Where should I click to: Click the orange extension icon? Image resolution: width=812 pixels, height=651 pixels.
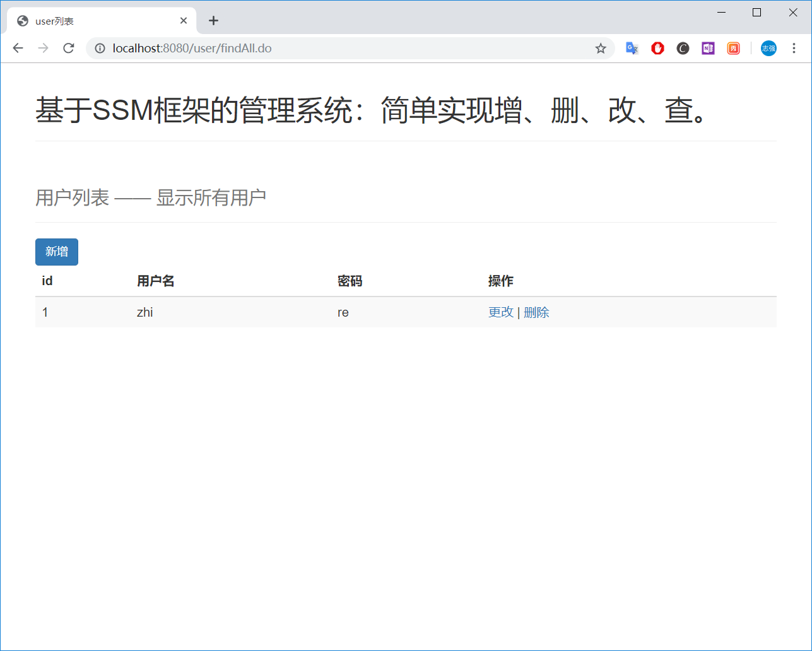[733, 49]
